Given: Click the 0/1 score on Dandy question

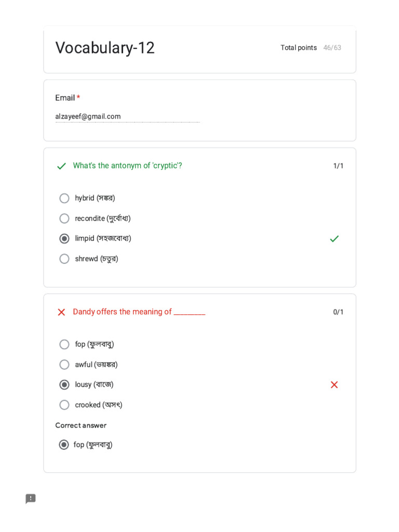Looking at the screenshot, I should (338, 312).
